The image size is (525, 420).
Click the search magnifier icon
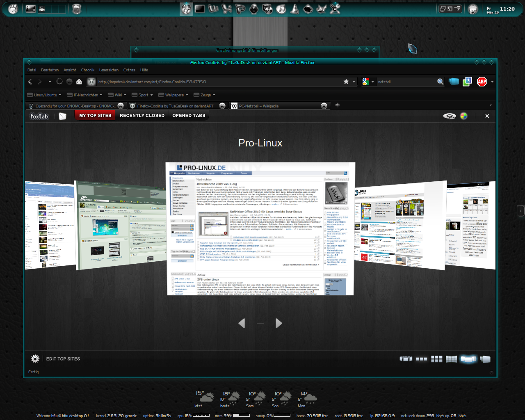tap(440, 82)
